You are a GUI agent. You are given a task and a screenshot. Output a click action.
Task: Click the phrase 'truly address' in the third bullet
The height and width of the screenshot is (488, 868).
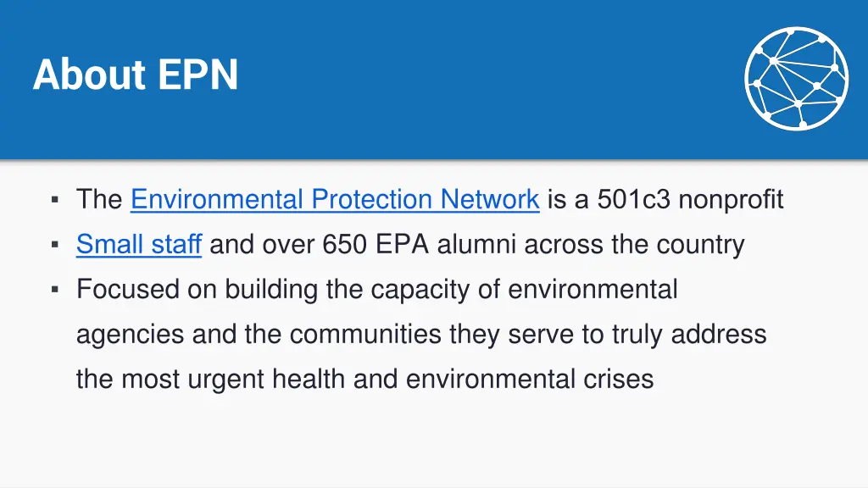(689, 334)
